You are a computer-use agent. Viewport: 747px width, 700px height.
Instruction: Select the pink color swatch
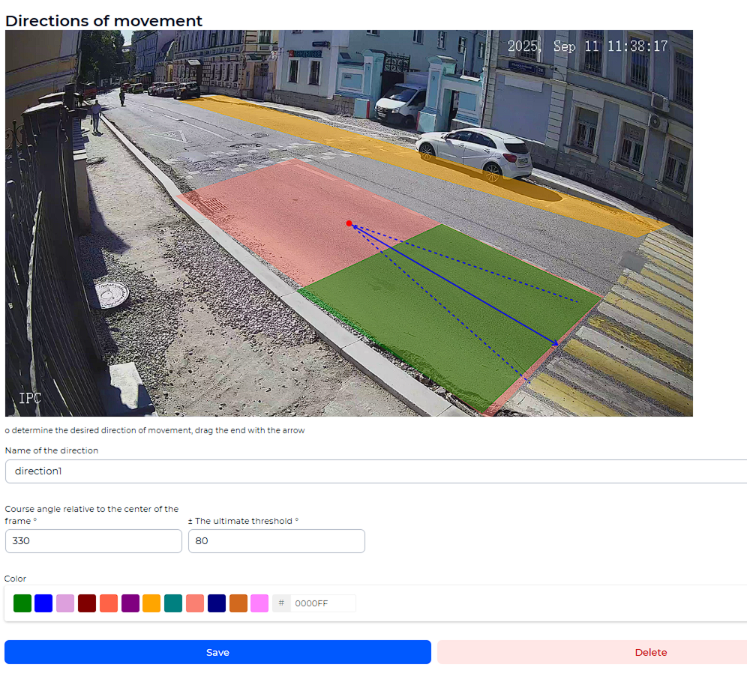[194, 603]
